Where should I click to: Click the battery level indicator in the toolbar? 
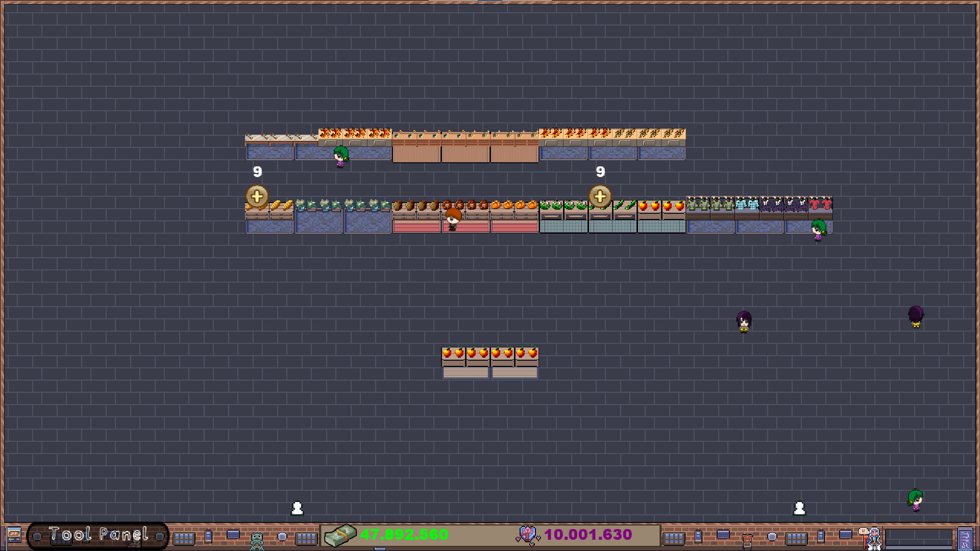pyautogui.click(x=209, y=537)
